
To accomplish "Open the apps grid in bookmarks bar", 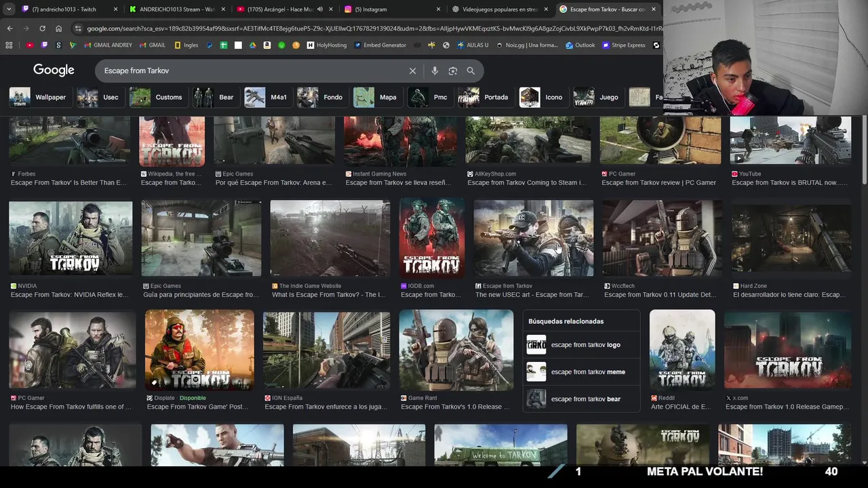I will coord(9,45).
